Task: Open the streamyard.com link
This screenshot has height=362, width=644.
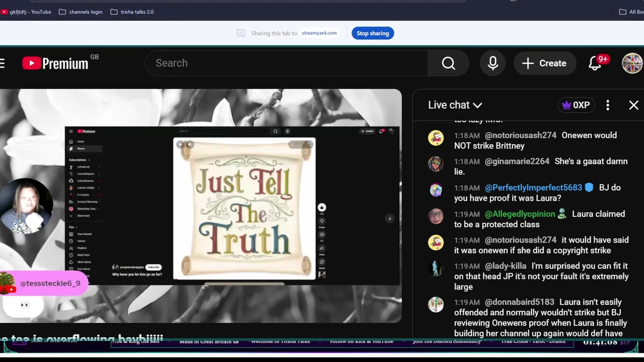Action: [x=319, y=33]
